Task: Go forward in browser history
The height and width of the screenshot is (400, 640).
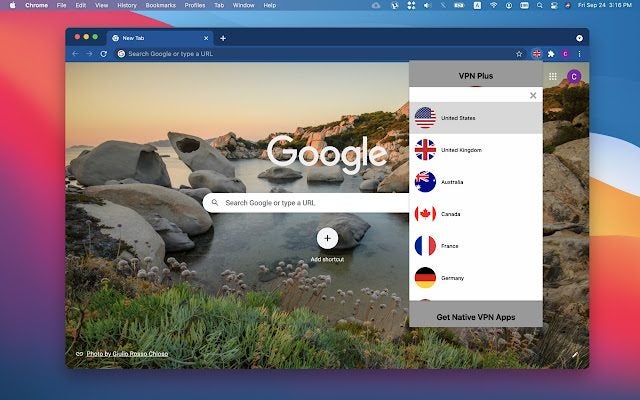Action: [89, 54]
